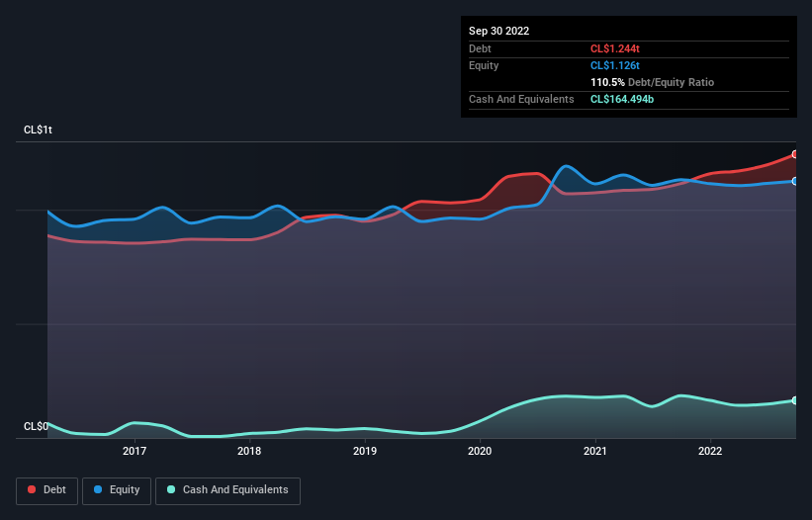Click the CL$1t y-axis label
This screenshot has width=812, height=520.
pos(38,130)
